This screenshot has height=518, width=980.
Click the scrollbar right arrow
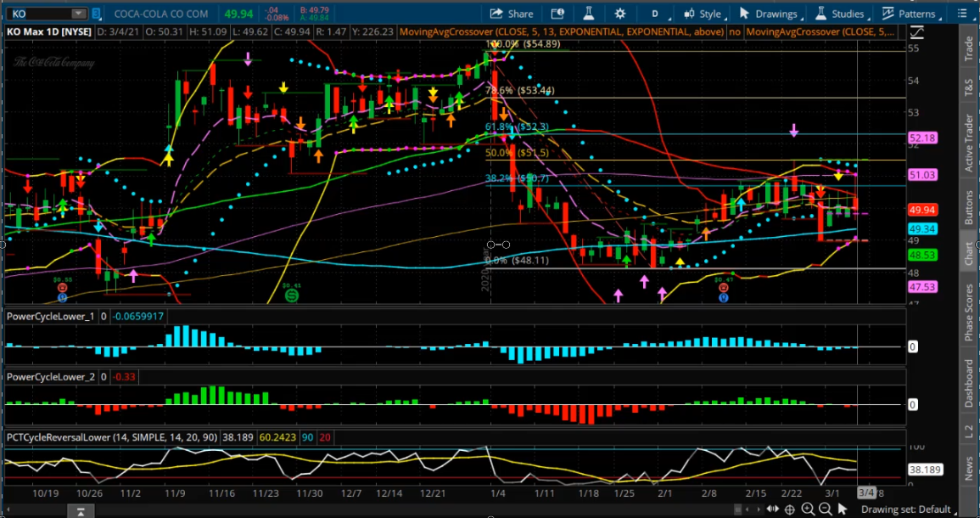point(759,510)
